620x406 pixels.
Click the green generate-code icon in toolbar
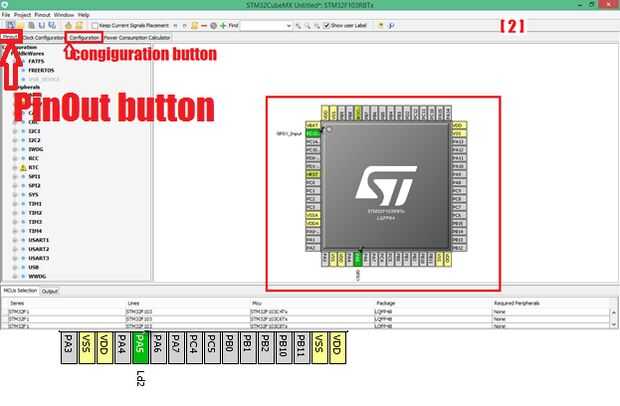68,25
